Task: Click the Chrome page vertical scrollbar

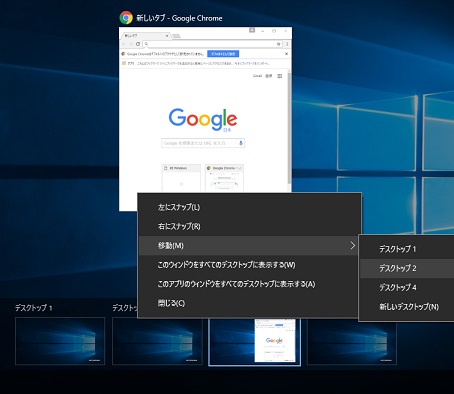Action: (289, 128)
